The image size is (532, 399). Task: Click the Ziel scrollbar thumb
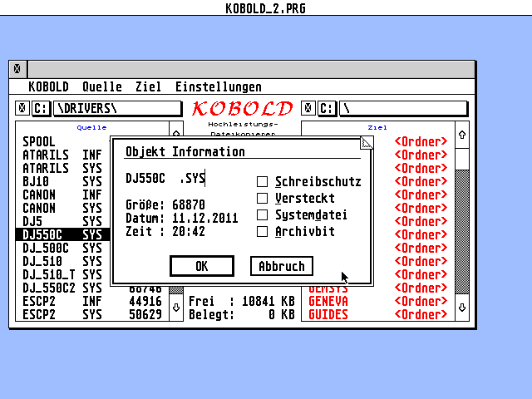tap(462, 159)
